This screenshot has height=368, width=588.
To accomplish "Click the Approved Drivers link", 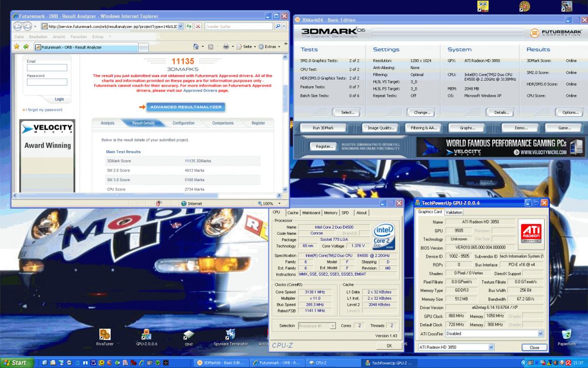I will (x=200, y=90).
